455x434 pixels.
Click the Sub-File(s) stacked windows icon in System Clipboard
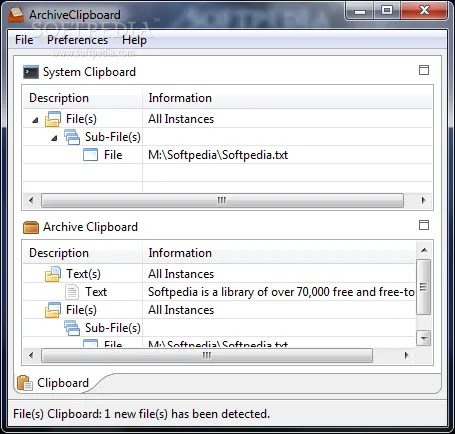(72, 137)
